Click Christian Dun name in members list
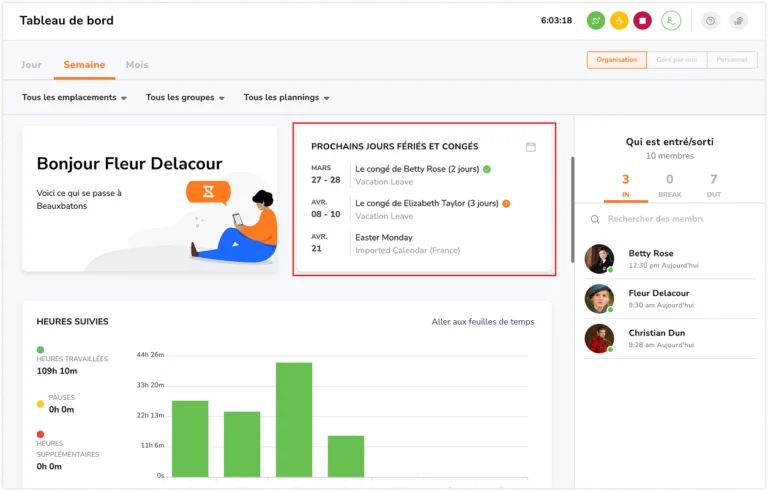This screenshot has width=768, height=491. tap(657, 333)
